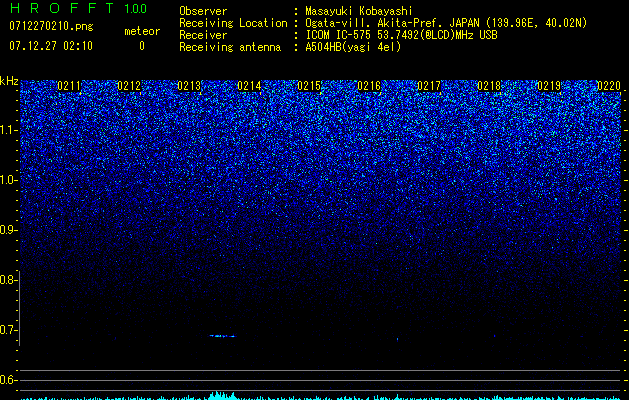Click the meteor count value 0
The image size is (629, 400).
[x=142, y=46]
